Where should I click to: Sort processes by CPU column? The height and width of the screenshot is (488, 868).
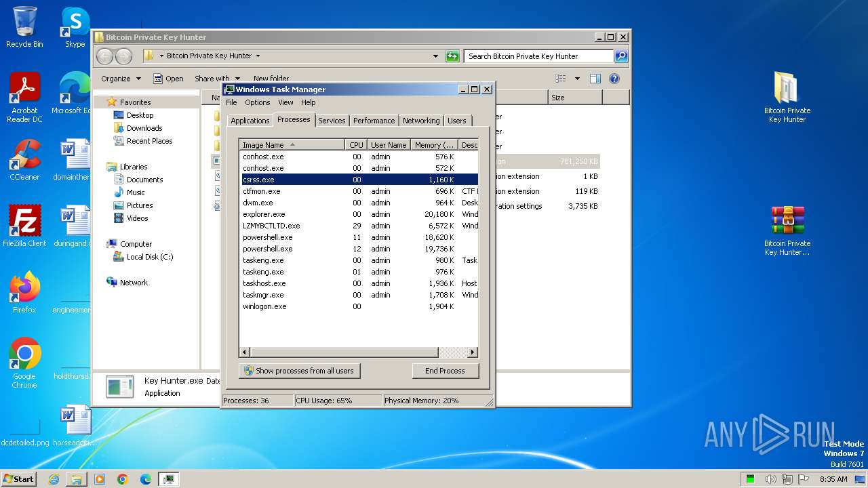pyautogui.click(x=356, y=145)
